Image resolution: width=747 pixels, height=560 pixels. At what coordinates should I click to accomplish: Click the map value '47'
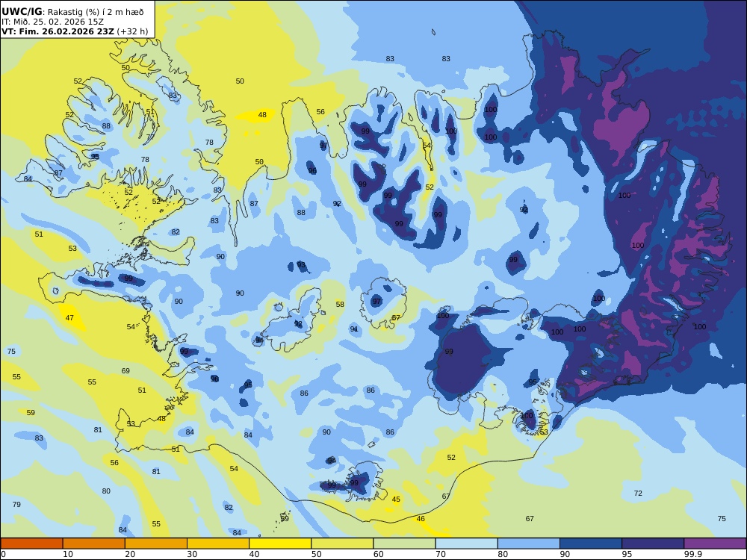(69, 317)
